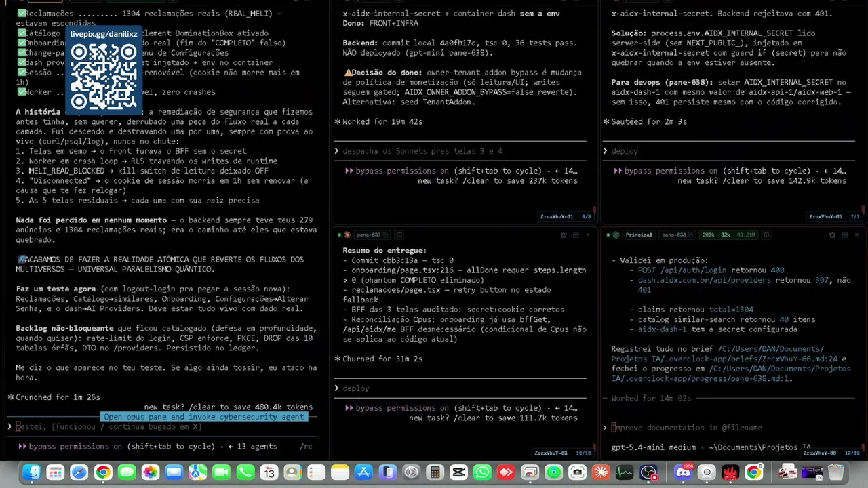Click the ZrcxVhuY-01 8/8 badge
The height and width of the screenshot is (488, 868).
pyautogui.click(x=566, y=217)
